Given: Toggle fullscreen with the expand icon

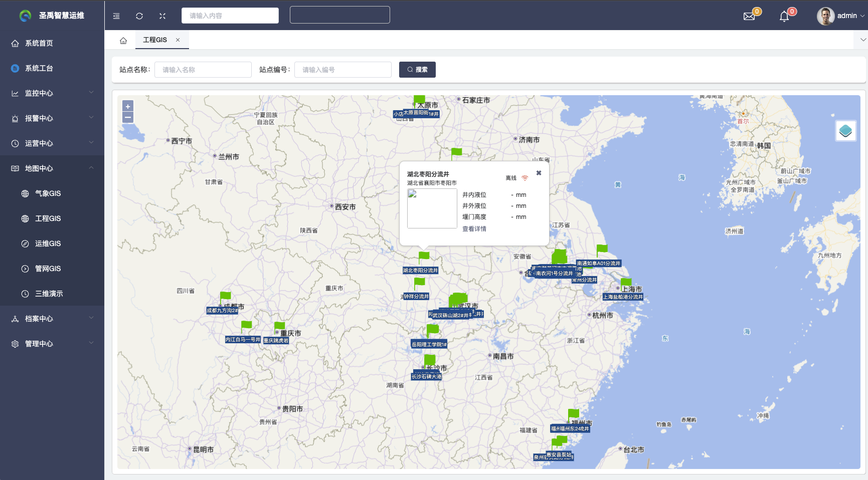Looking at the screenshot, I should (x=162, y=16).
